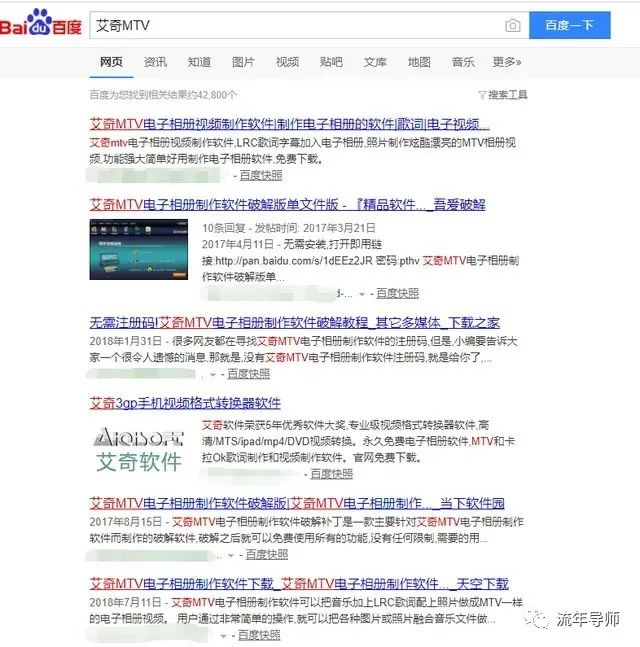The width and height of the screenshot is (640, 647).
Task: Click the 2018年7月11日 snippet date
Action: coord(125,602)
